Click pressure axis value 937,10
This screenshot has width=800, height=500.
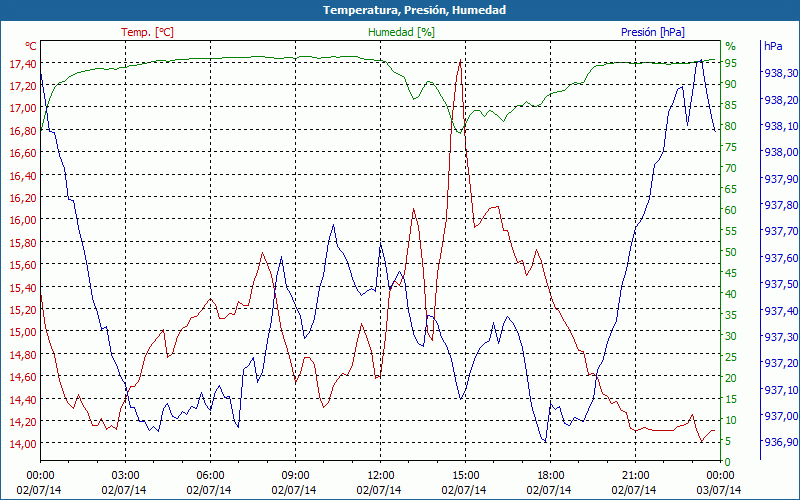780,390
